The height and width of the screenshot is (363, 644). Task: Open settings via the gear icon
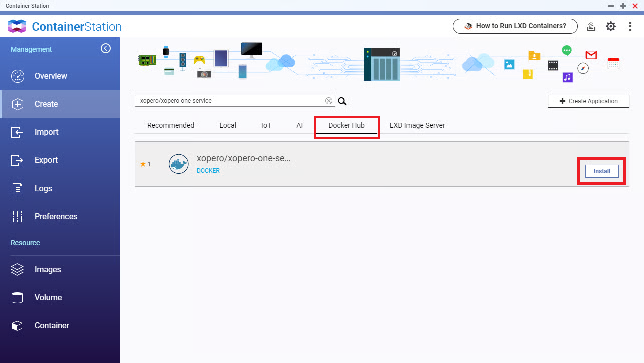611,26
